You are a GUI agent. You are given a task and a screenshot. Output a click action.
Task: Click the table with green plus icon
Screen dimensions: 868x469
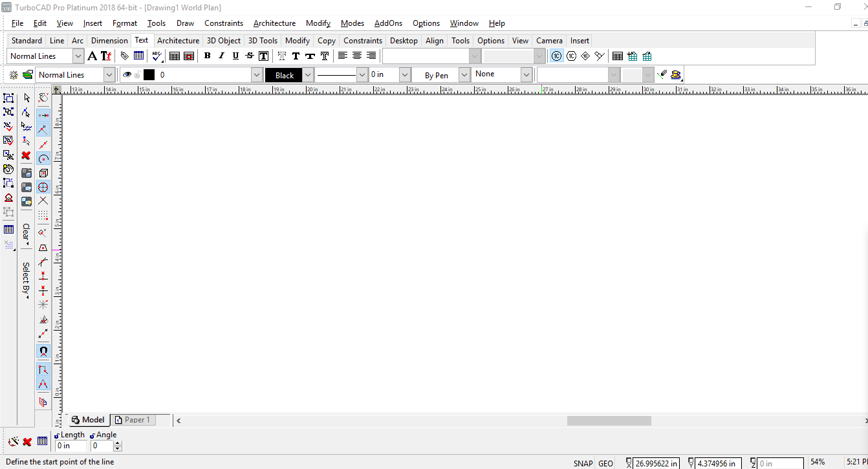[x=633, y=56]
